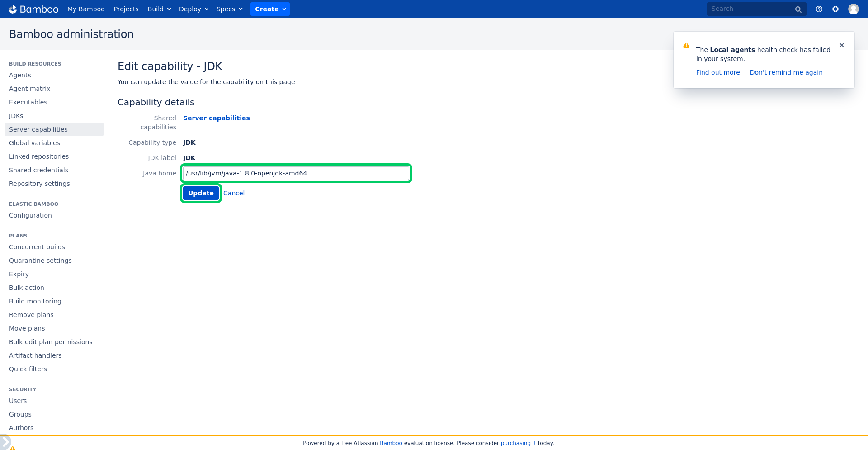Open the Deploy dropdown menu

193,9
